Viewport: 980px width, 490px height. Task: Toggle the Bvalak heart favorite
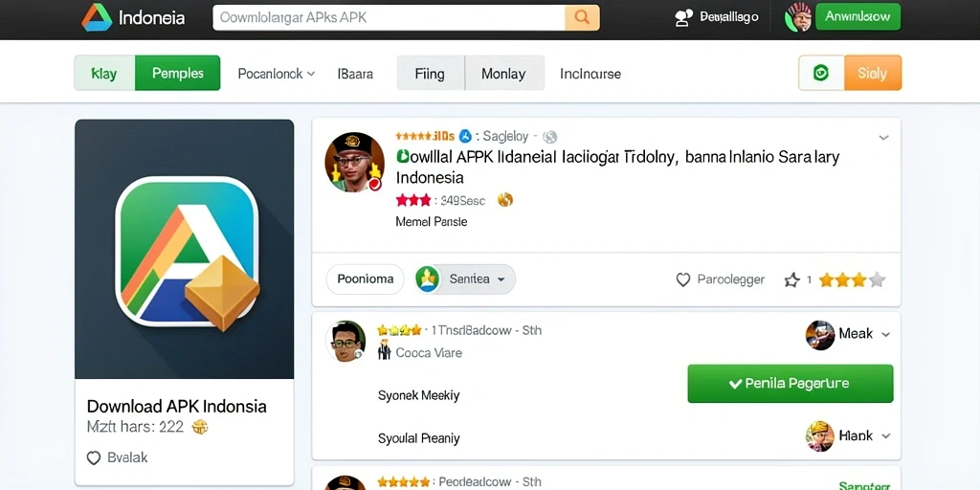(x=93, y=458)
